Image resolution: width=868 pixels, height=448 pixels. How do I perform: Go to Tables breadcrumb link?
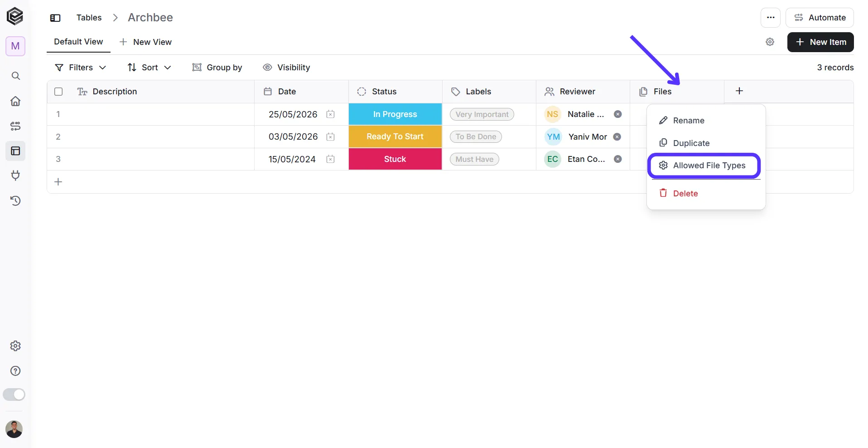[89, 18]
